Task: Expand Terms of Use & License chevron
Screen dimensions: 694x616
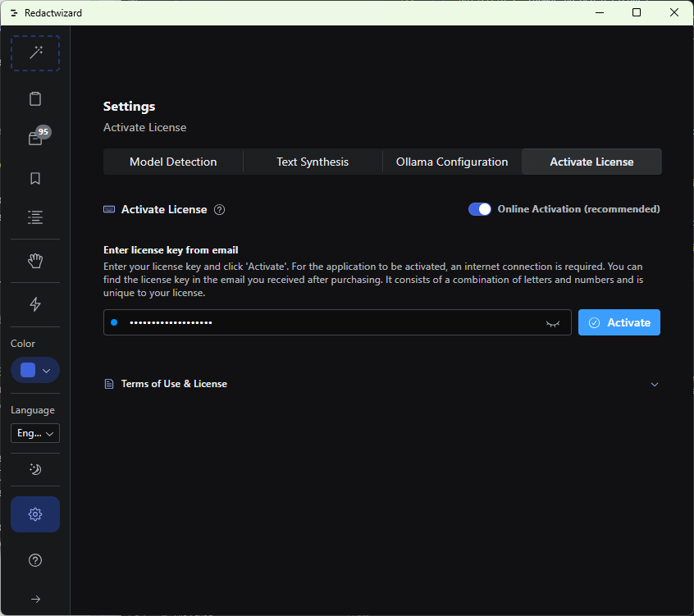Action: [655, 385]
